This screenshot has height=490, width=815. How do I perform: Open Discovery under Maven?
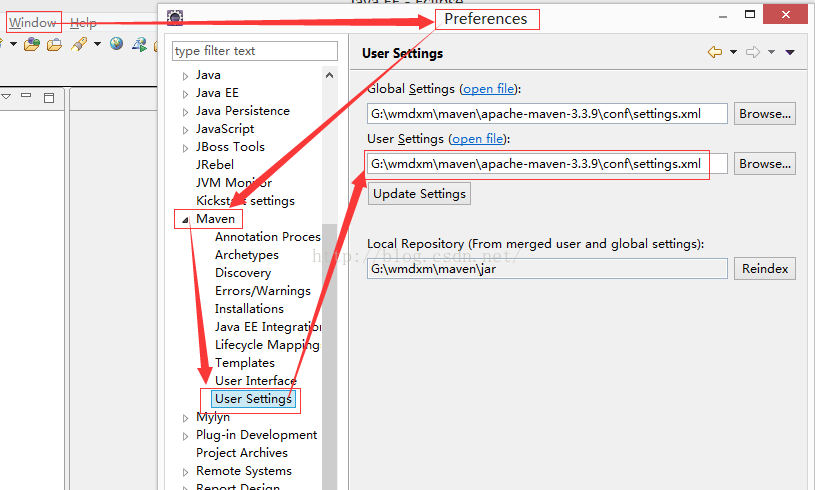pos(243,273)
